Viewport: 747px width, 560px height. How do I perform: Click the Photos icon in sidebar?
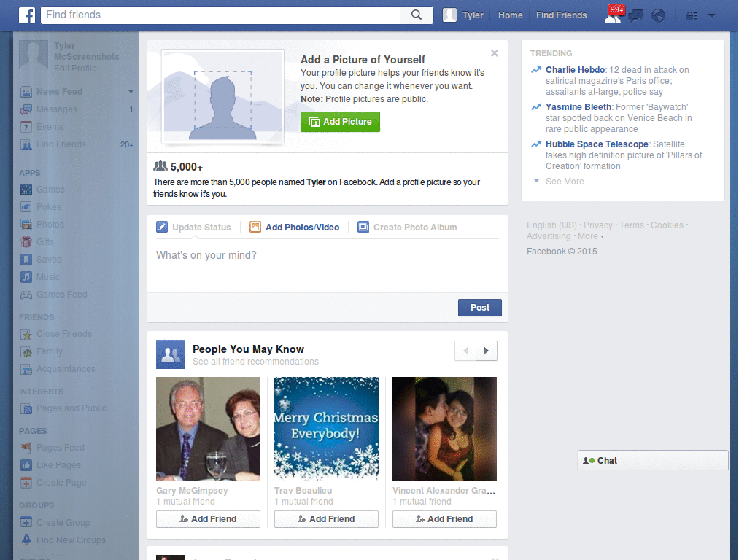pos(26,225)
